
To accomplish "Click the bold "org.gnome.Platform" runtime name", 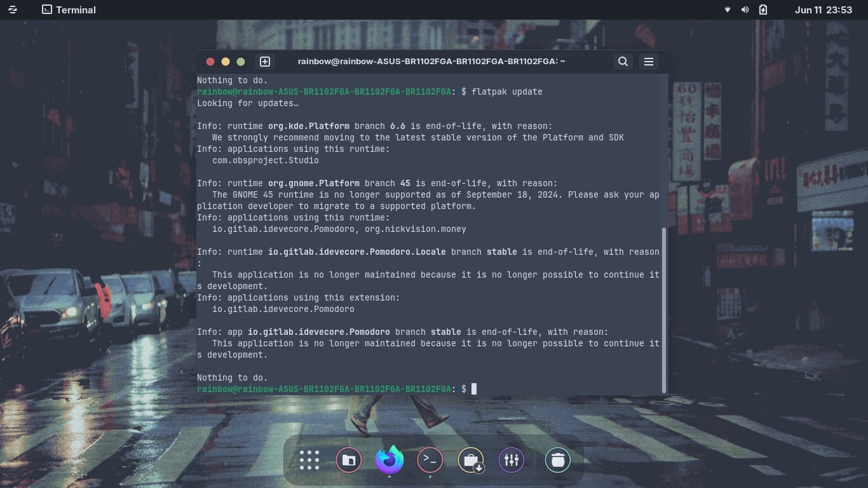I will pyautogui.click(x=314, y=184).
